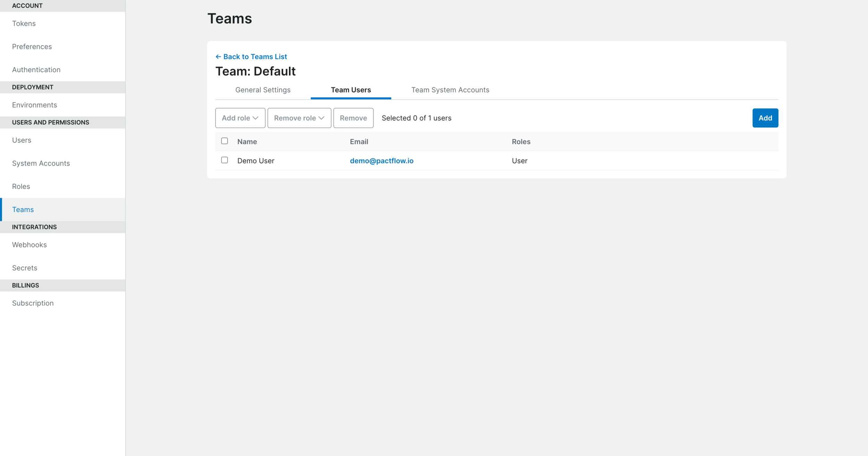Viewport: 868px width, 456px height.
Task: Expand the Add role dropdown
Action: click(x=240, y=118)
